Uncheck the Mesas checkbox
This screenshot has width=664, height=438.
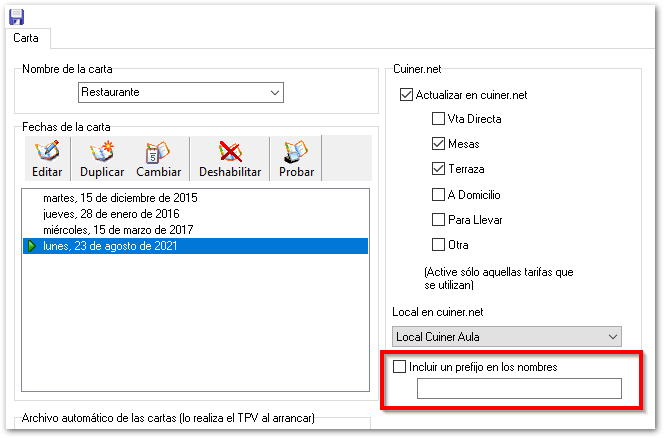pos(438,144)
